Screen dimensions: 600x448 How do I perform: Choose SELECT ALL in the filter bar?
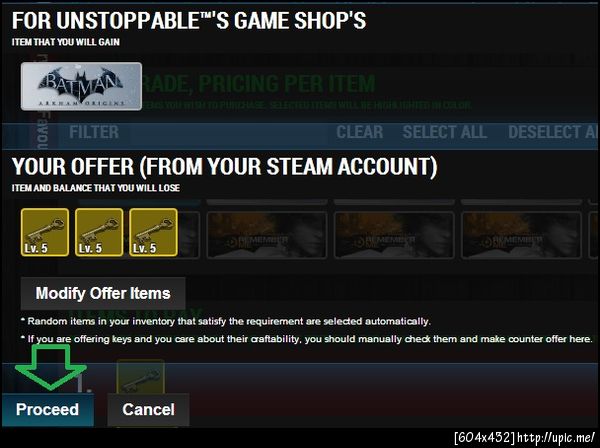(445, 132)
